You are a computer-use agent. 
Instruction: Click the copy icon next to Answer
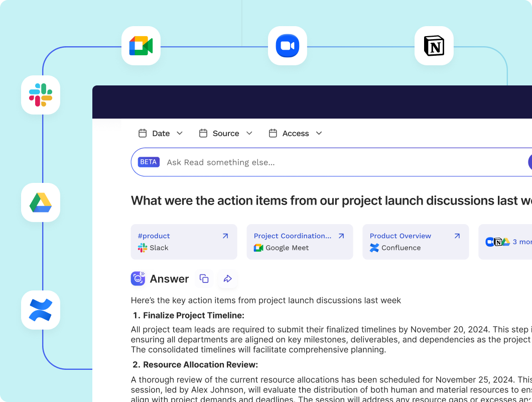(204, 278)
